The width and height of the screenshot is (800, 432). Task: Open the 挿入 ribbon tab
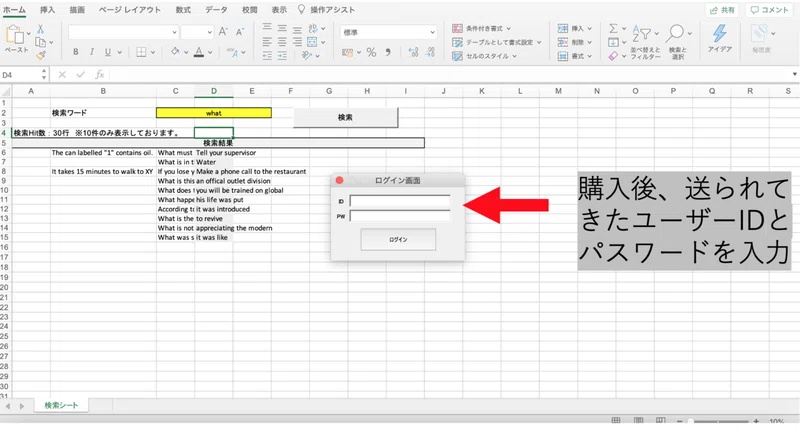(47, 10)
